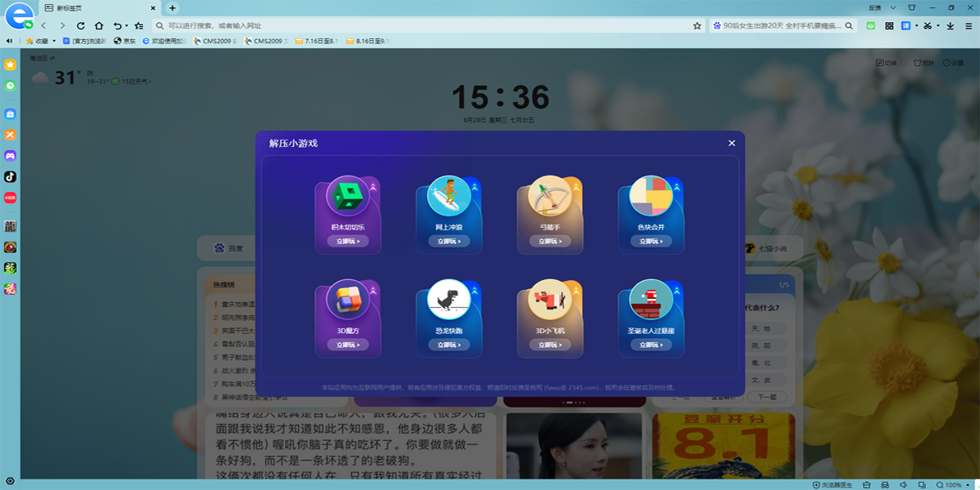Toggle the bookmarks bar collapse arrow

point(10,41)
